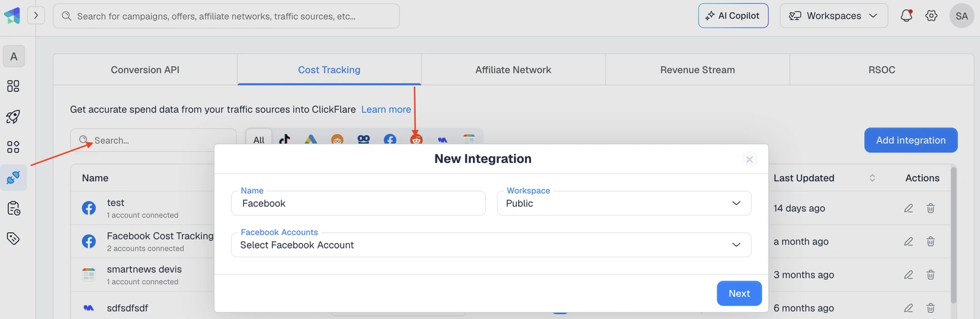Open the clipboard-clock logs icon in sidebar
980x319 pixels.
tap(13, 208)
